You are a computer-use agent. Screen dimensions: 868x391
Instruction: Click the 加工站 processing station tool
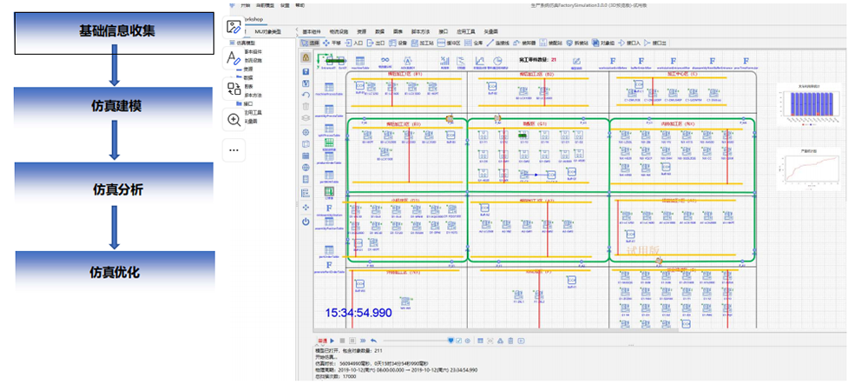click(x=422, y=42)
